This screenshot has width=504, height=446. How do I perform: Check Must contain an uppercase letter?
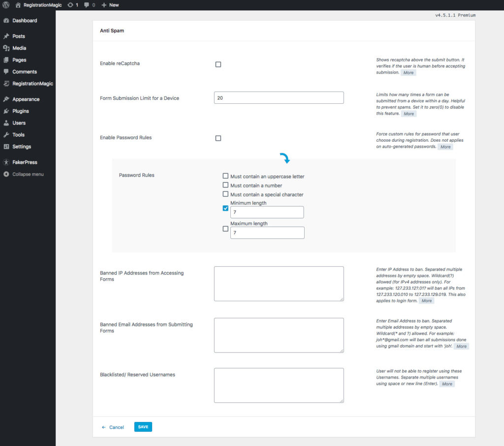click(x=225, y=176)
